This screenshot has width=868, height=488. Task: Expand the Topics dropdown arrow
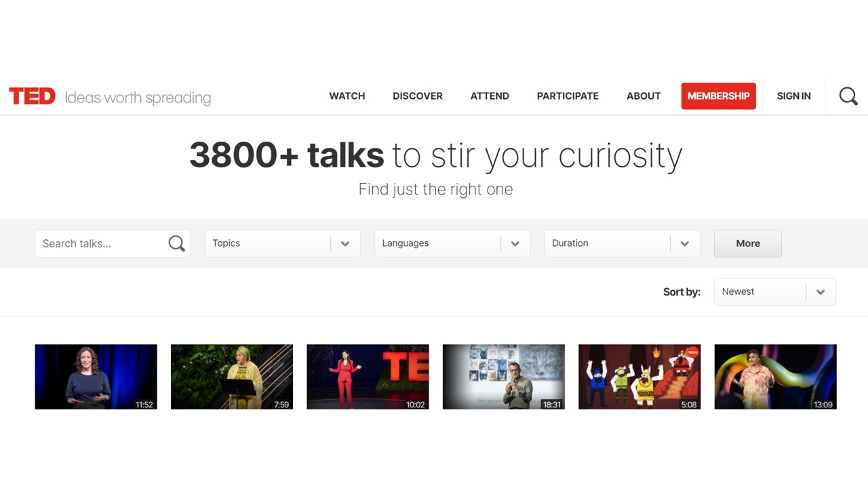[345, 243]
